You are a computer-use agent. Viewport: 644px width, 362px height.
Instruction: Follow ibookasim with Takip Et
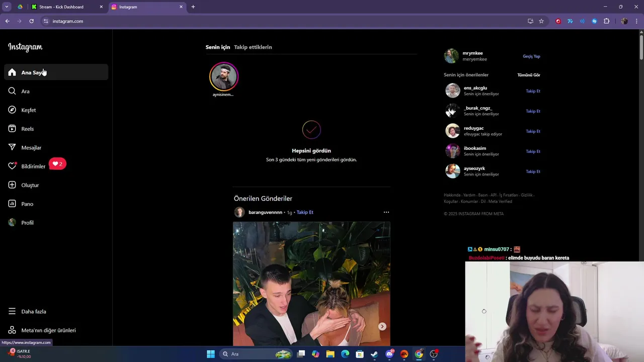click(x=533, y=151)
